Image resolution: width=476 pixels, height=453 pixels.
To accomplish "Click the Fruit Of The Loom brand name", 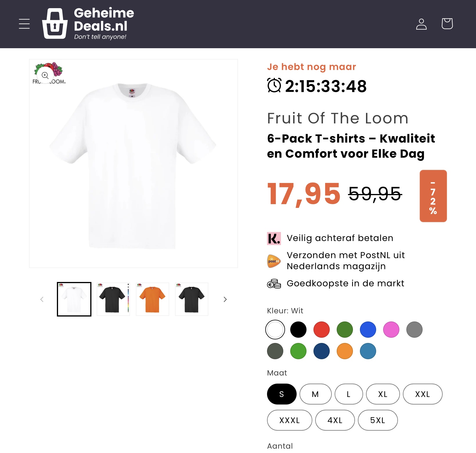I will [338, 118].
